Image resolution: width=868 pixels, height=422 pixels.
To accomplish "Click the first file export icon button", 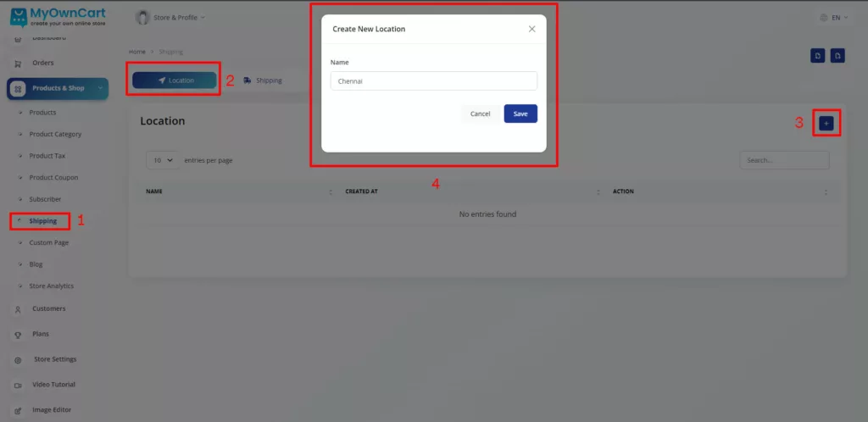I will [x=818, y=55].
